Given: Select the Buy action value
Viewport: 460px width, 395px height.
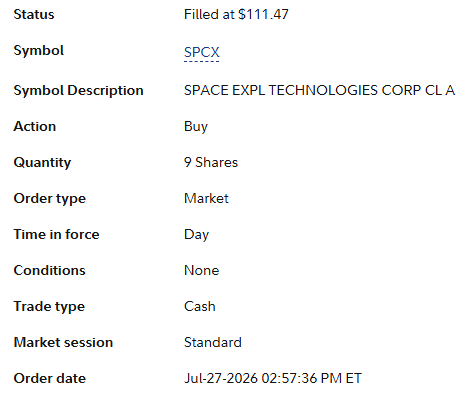Looking at the screenshot, I should pyautogui.click(x=196, y=127).
